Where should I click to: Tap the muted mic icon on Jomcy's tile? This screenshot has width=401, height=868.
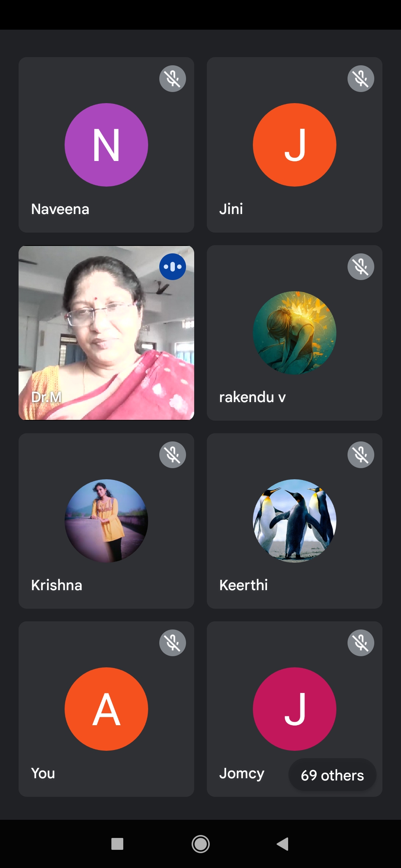click(361, 643)
